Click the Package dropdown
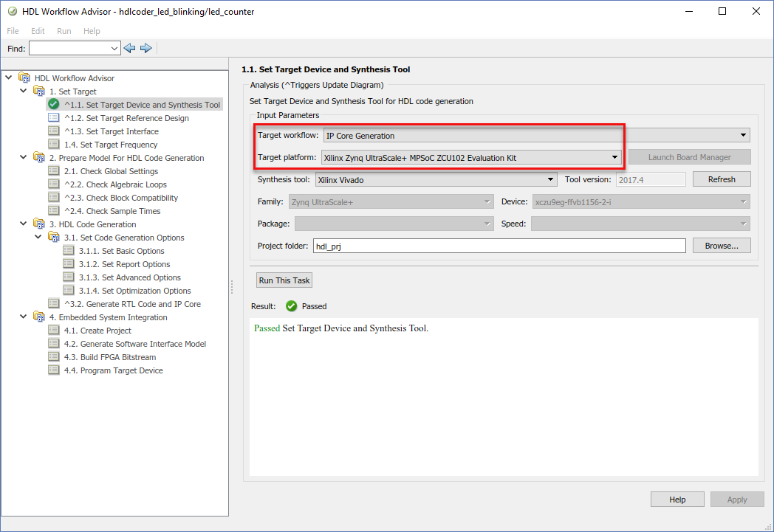The height and width of the screenshot is (532, 774). coord(394,224)
